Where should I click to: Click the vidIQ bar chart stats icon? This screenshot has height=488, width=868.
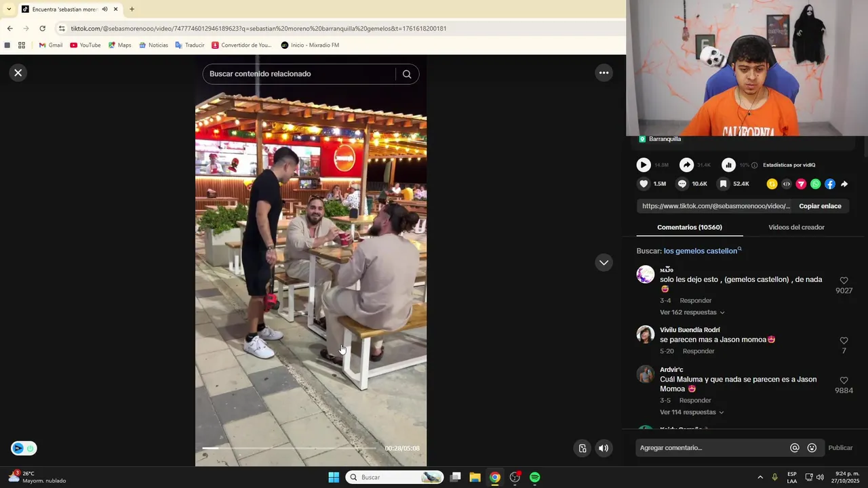click(728, 165)
